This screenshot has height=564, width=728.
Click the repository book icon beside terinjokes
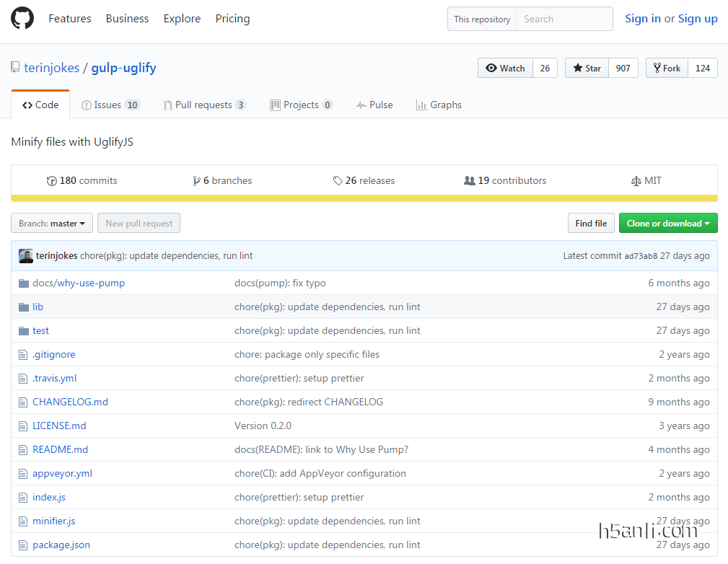point(15,68)
